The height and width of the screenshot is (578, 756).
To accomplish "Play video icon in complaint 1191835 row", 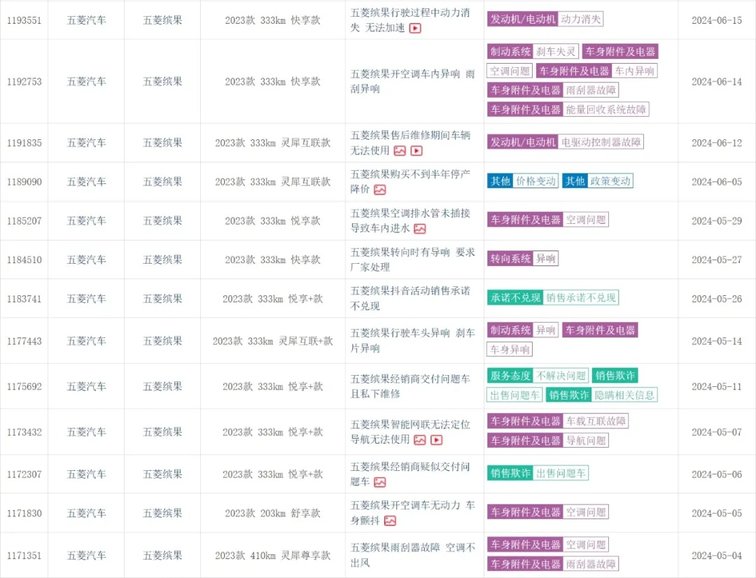I will 416,151.
